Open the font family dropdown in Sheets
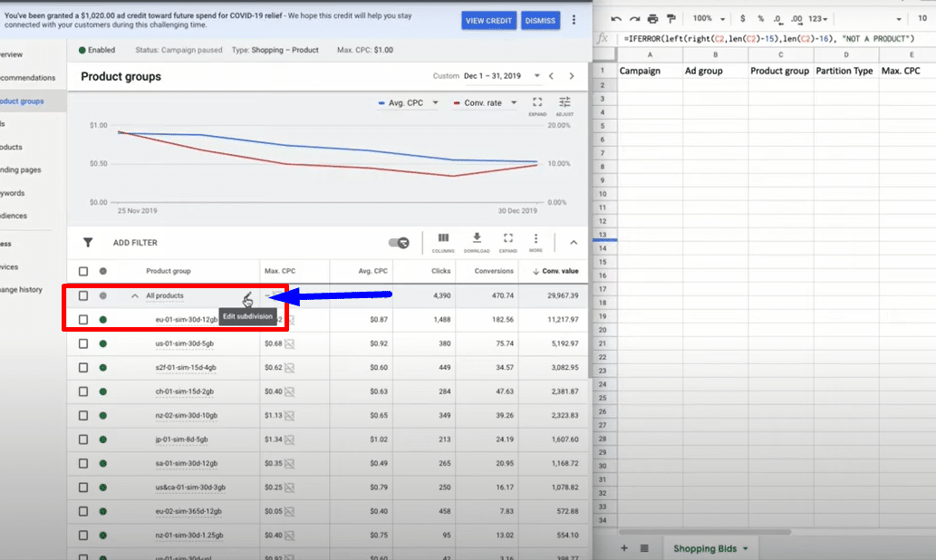Image resolution: width=936 pixels, height=560 pixels. 898,19
